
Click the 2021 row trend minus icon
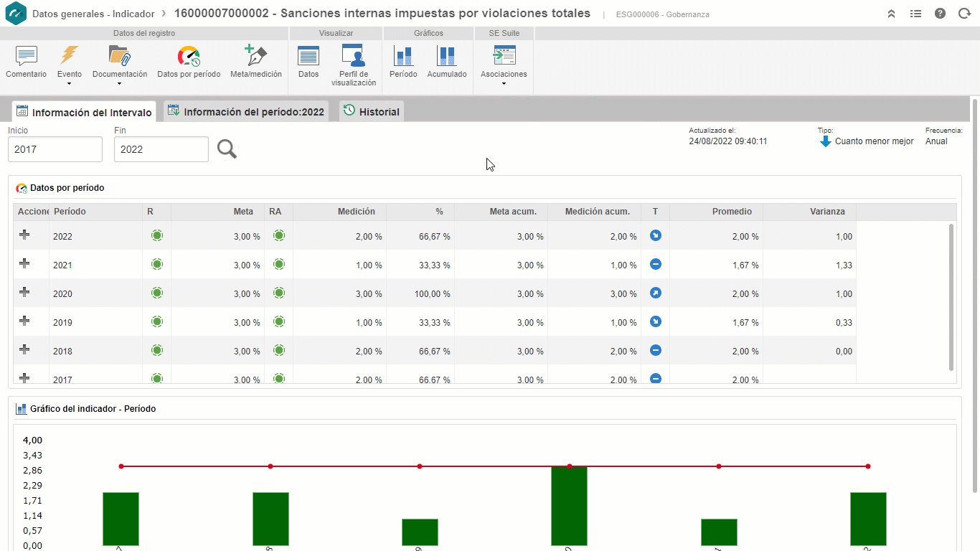[655, 264]
